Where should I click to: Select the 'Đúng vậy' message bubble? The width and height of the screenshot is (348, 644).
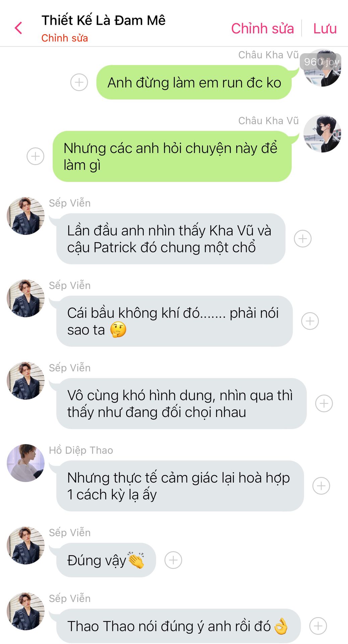[x=106, y=560]
